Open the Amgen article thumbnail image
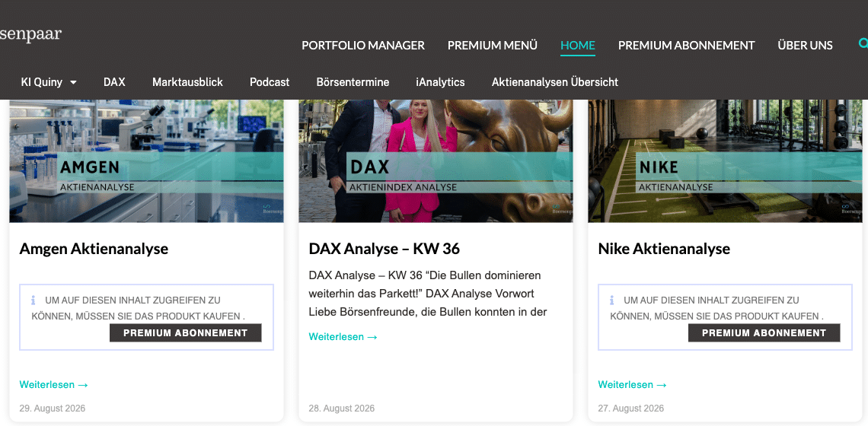The image size is (868, 426). 146,161
